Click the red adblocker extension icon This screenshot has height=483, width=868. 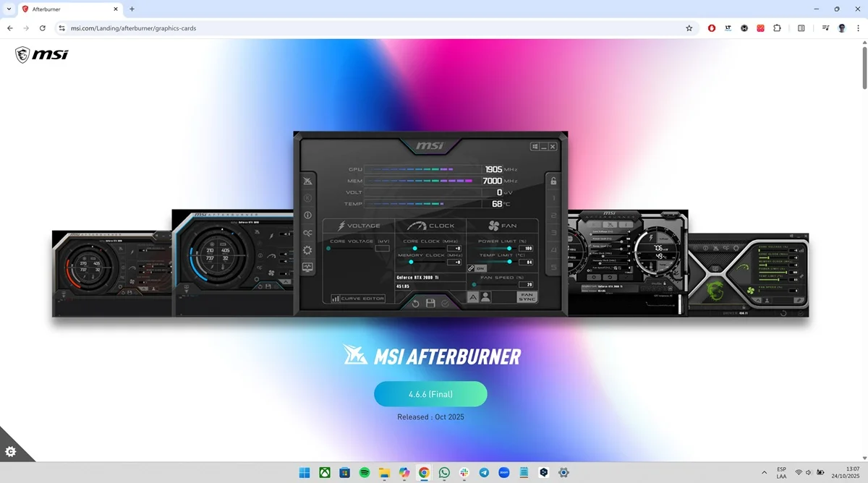(712, 28)
